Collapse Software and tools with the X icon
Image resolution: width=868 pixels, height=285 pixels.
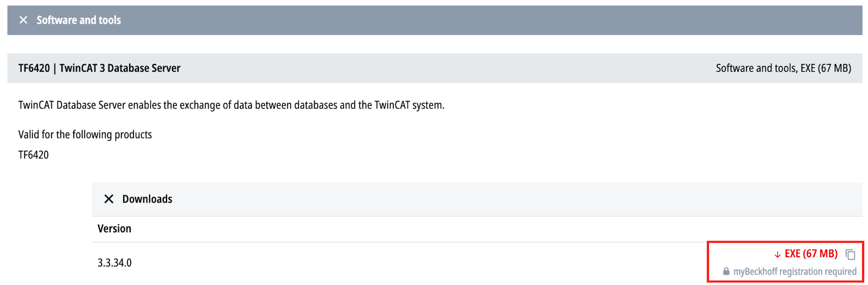click(23, 20)
